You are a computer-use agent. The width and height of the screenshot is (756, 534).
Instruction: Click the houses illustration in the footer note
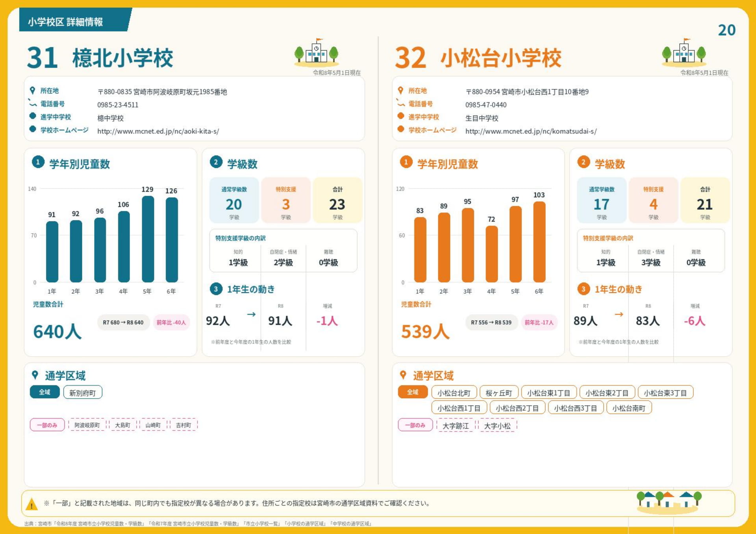[x=669, y=502]
